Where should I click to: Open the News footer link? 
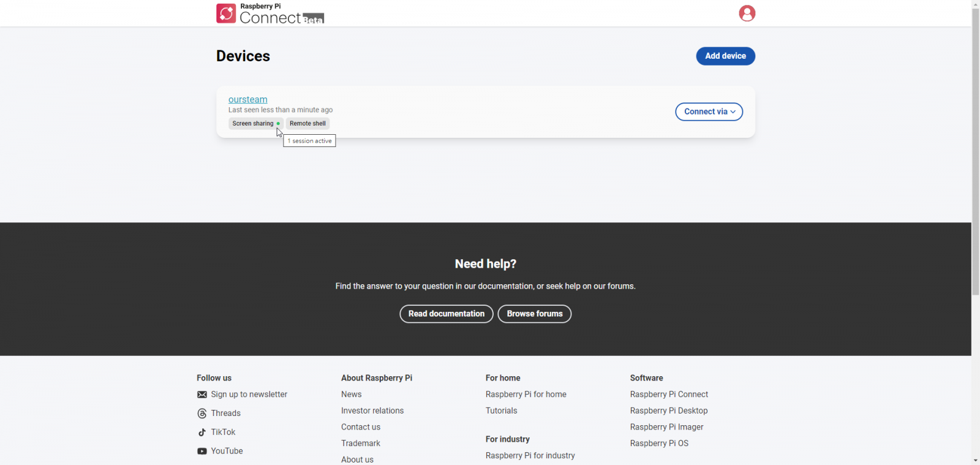click(352, 395)
